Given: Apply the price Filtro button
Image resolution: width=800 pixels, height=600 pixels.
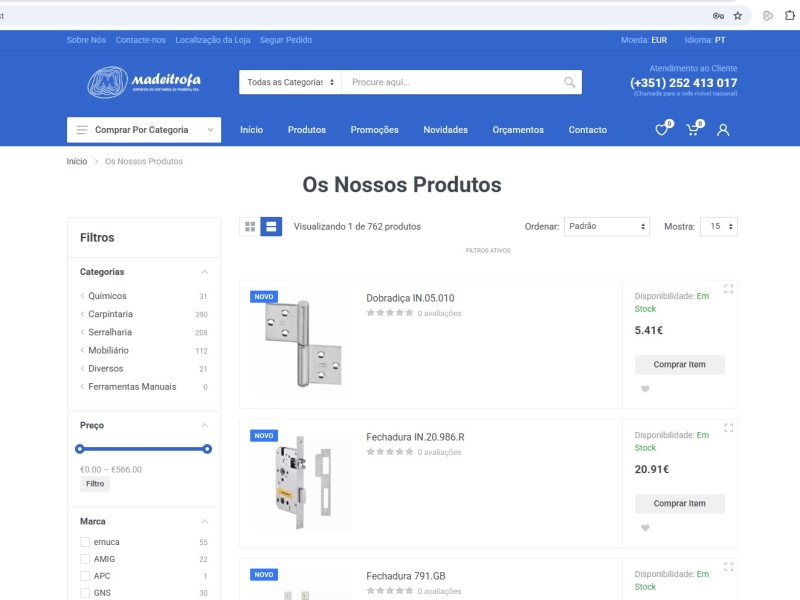Looking at the screenshot, I should coord(95,484).
